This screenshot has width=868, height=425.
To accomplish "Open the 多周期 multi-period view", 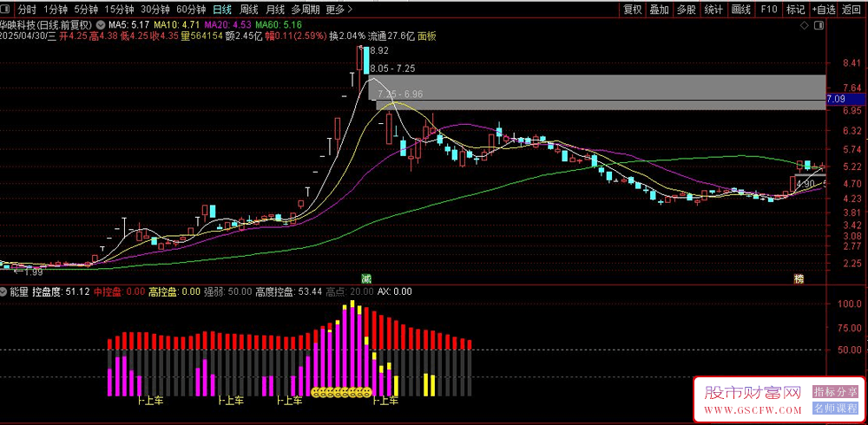I will point(305,9).
